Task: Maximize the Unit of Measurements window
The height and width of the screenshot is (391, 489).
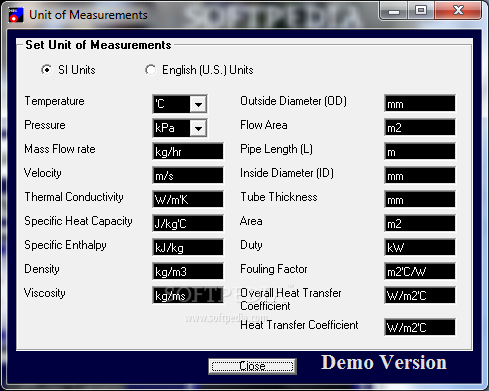Action: click(421, 11)
